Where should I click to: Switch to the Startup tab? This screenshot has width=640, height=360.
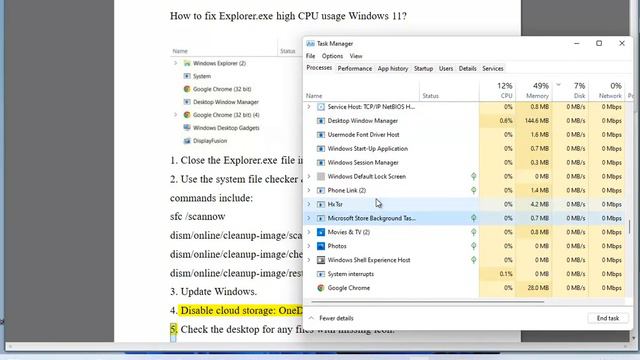[x=423, y=69]
